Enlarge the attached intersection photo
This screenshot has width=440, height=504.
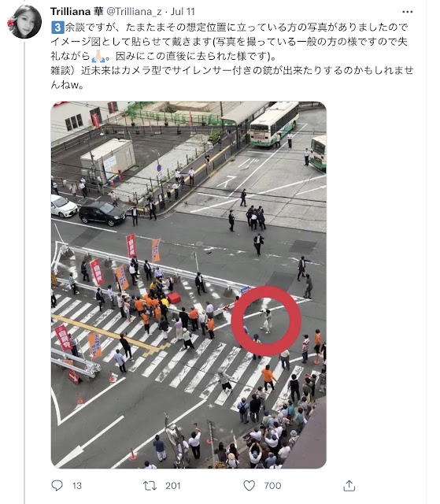tap(189, 285)
